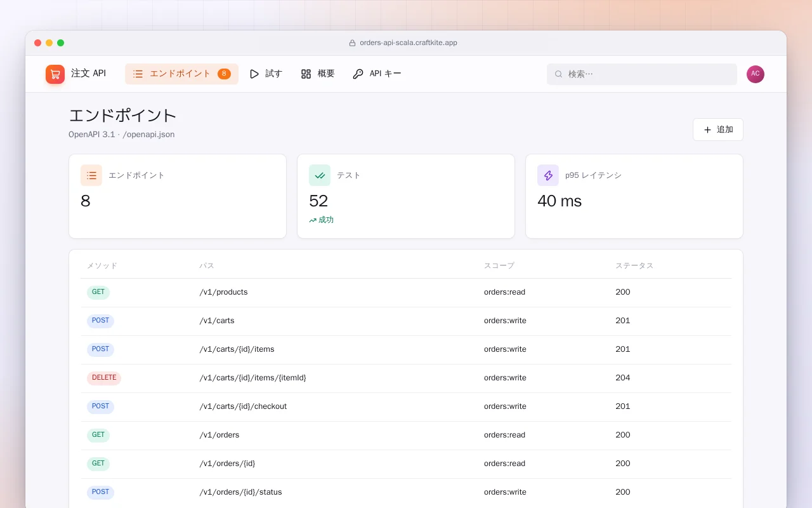This screenshot has height=508, width=812.
Task: Click the 追加 button
Action: [x=718, y=130]
